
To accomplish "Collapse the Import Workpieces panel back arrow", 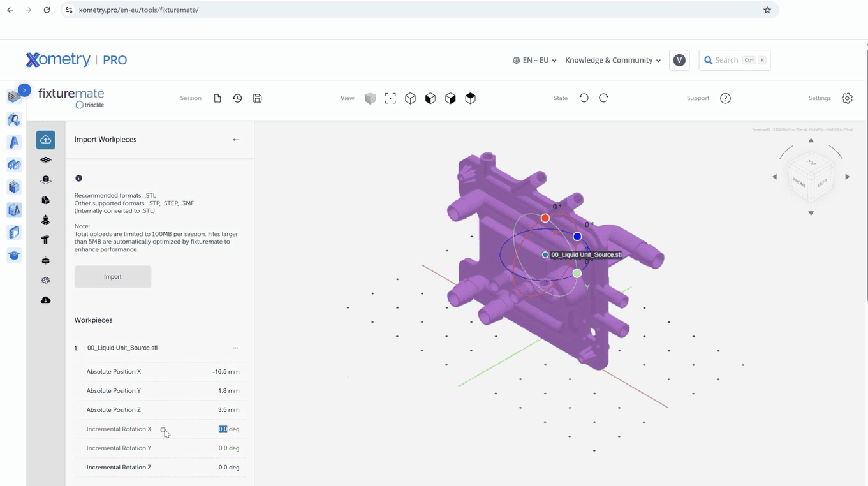I will tap(236, 140).
